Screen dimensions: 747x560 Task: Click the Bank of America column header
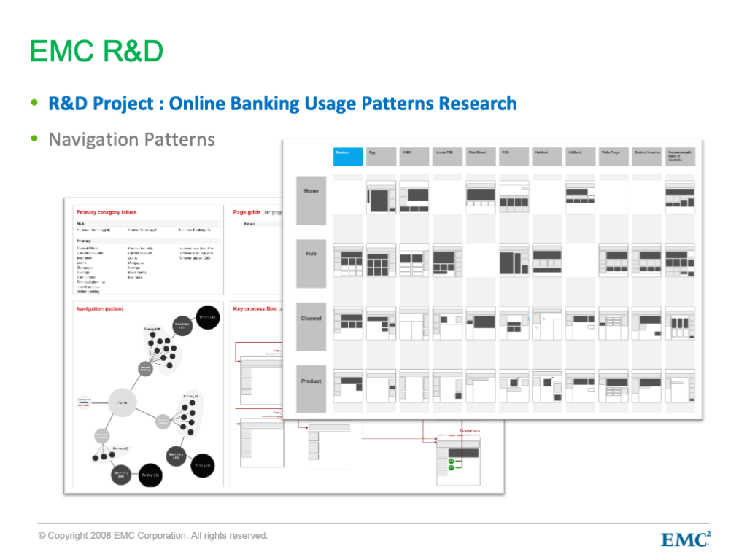tap(646, 157)
